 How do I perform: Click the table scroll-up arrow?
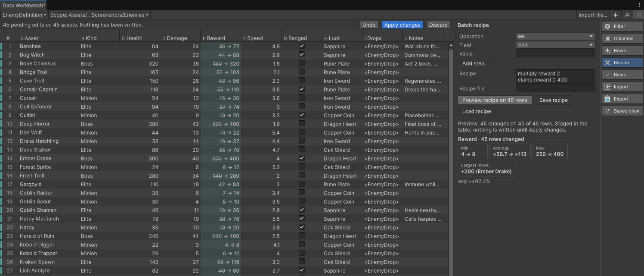[x=451, y=45]
